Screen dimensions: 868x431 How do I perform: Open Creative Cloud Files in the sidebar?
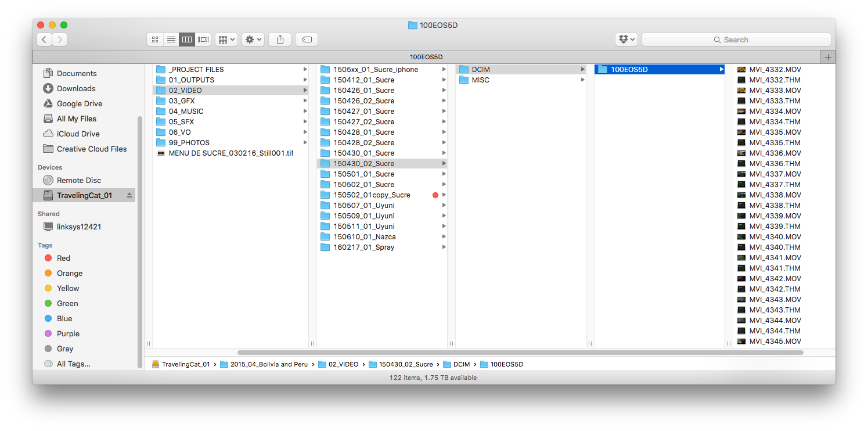[92, 149]
